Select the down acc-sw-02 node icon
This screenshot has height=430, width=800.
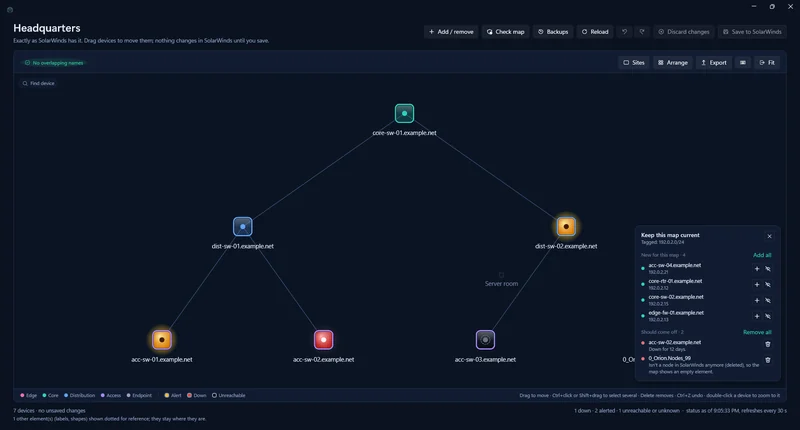point(323,340)
